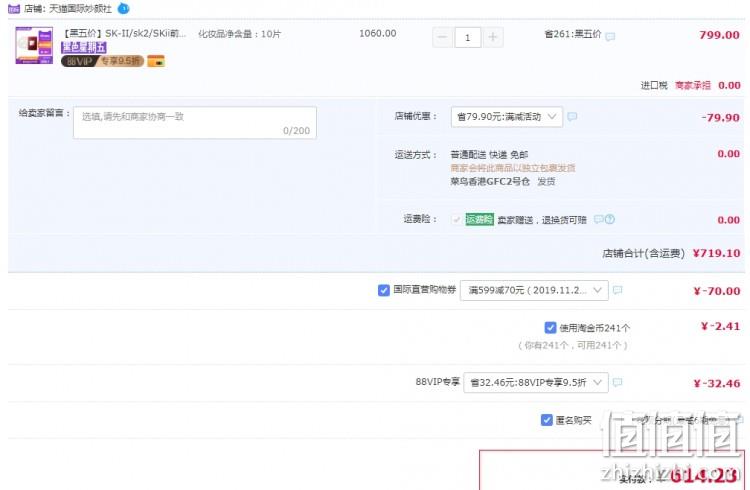Click the credit card icon beside 88VIP badge

coord(156,61)
